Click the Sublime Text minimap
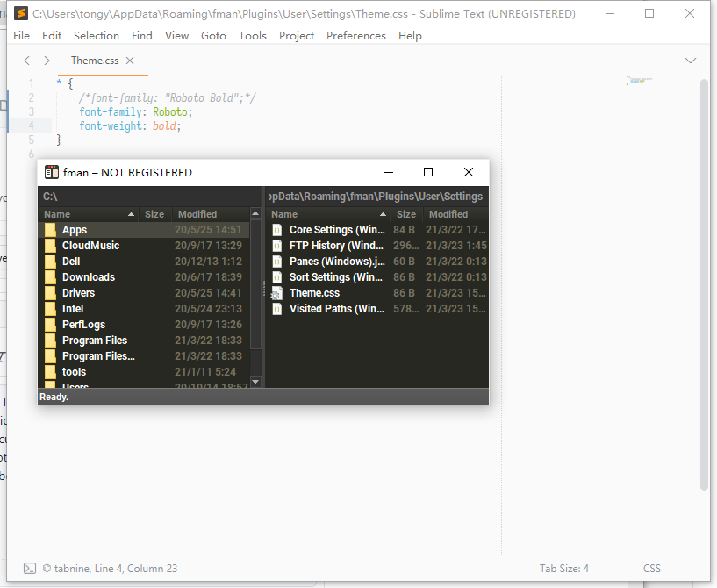The image size is (717, 588). [x=640, y=81]
